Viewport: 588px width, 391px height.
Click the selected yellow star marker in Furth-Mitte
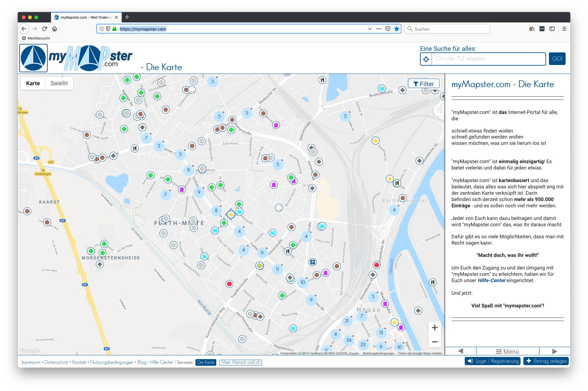(231, 215)
